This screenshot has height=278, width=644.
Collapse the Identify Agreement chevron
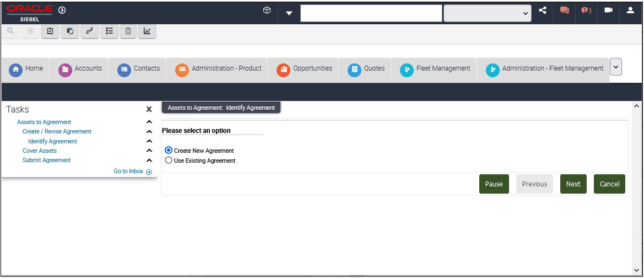pyautogui.click(x=149, y=141)
